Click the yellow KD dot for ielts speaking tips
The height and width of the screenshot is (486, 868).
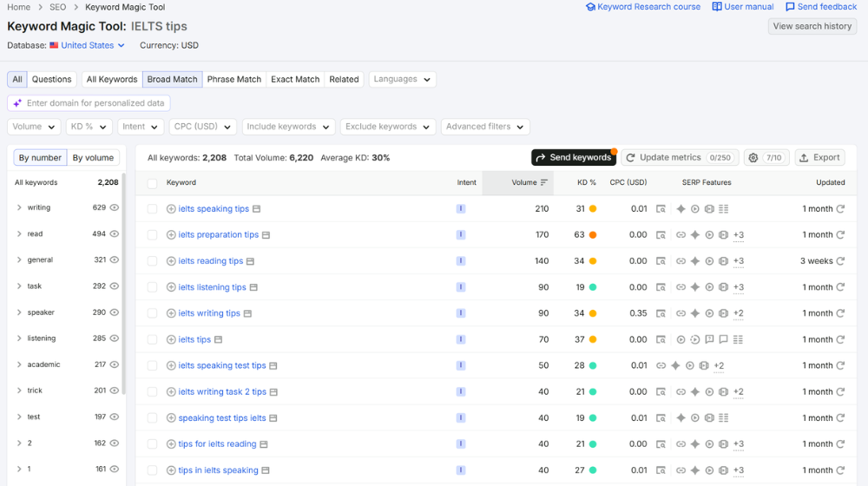(x=593, y=208)
